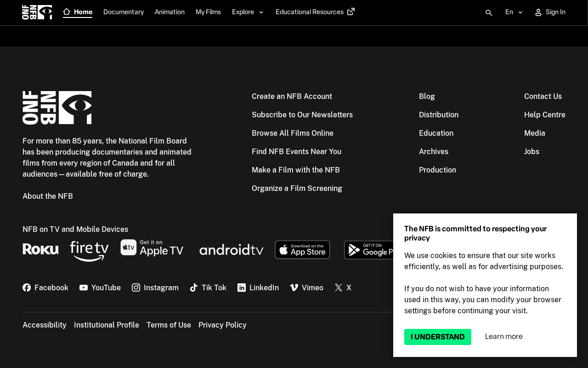Open the Android TV badge
This screenshot has height=368, width=588.
coord(232,250)
